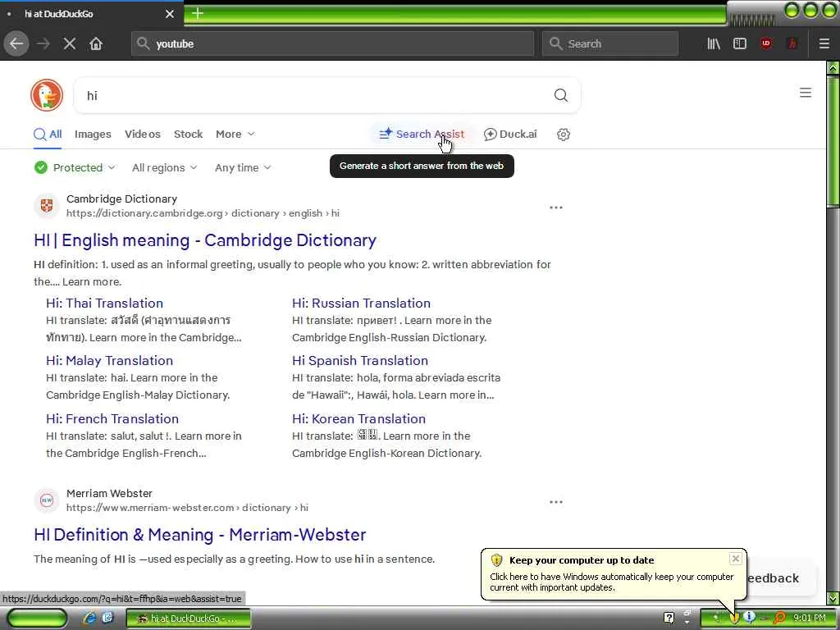Open Duck.ai chat button

tap(510, 134)
